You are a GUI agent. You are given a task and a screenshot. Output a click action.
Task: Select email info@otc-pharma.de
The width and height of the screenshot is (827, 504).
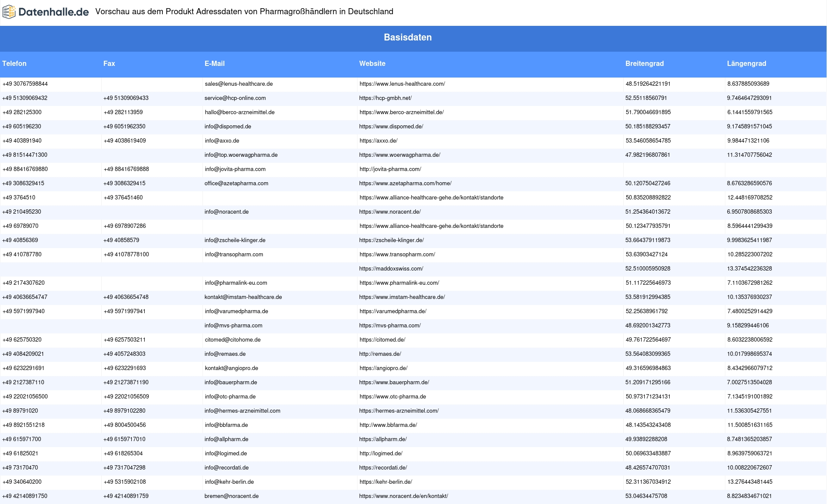click(x=230, y=397)
